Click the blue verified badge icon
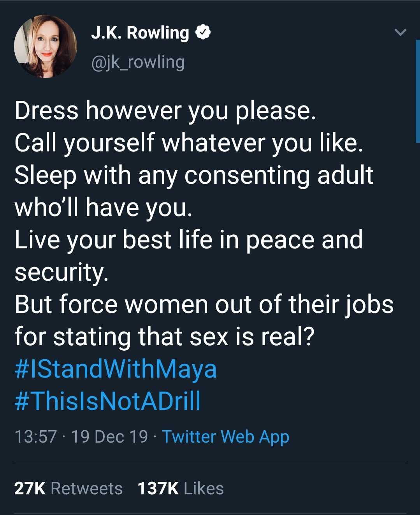Viewport: 420px width, 515px height. point(203,32)
